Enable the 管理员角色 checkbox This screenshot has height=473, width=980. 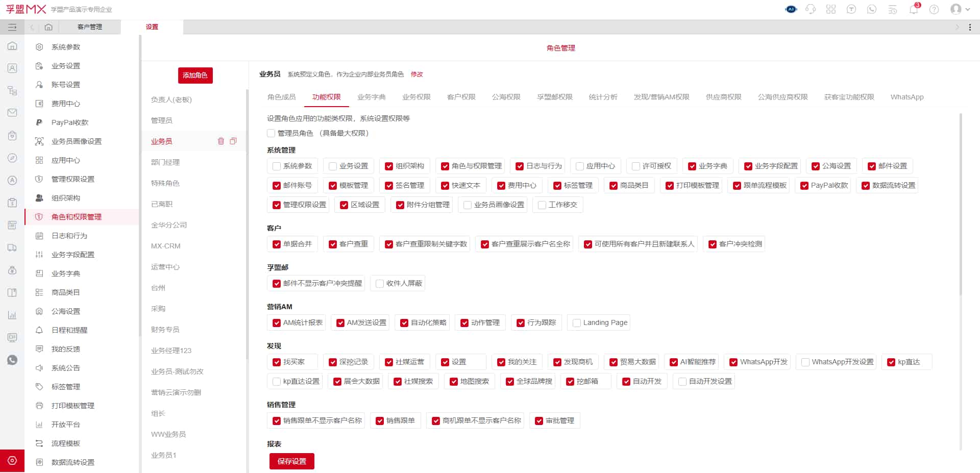pos(271,133)
